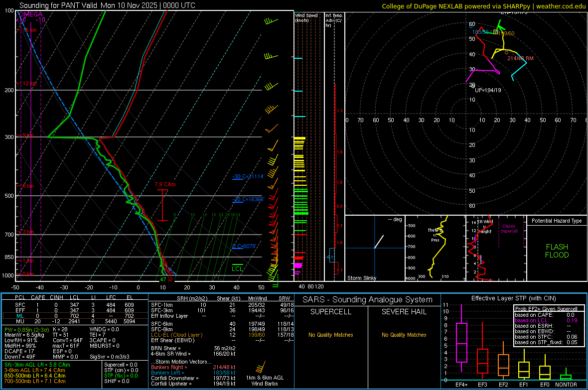The image size is (588, 390).
Task: Click the red Bunkers Right storm motion
Action: point(193,367)
